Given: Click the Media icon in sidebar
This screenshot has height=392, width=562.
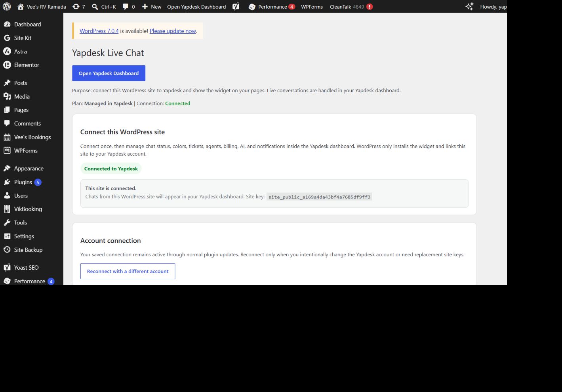Looking at the screenshot, I should (x=7, y=96).
